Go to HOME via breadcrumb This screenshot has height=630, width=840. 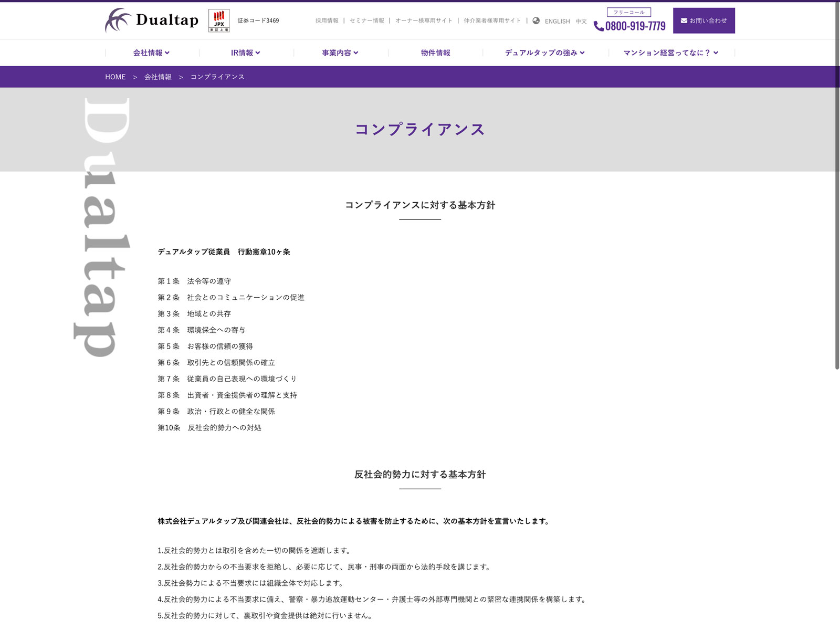pos(115,77)
